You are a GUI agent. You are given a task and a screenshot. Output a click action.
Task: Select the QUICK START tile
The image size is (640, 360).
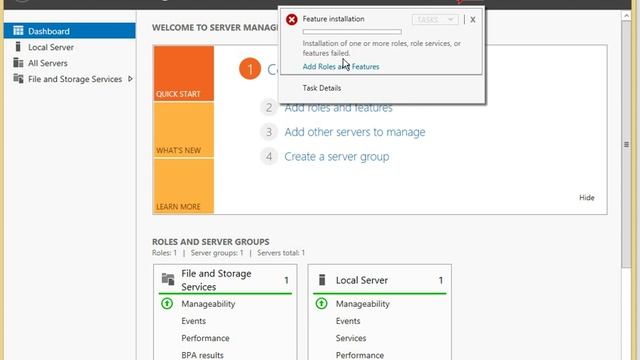[x=184, y=73]
